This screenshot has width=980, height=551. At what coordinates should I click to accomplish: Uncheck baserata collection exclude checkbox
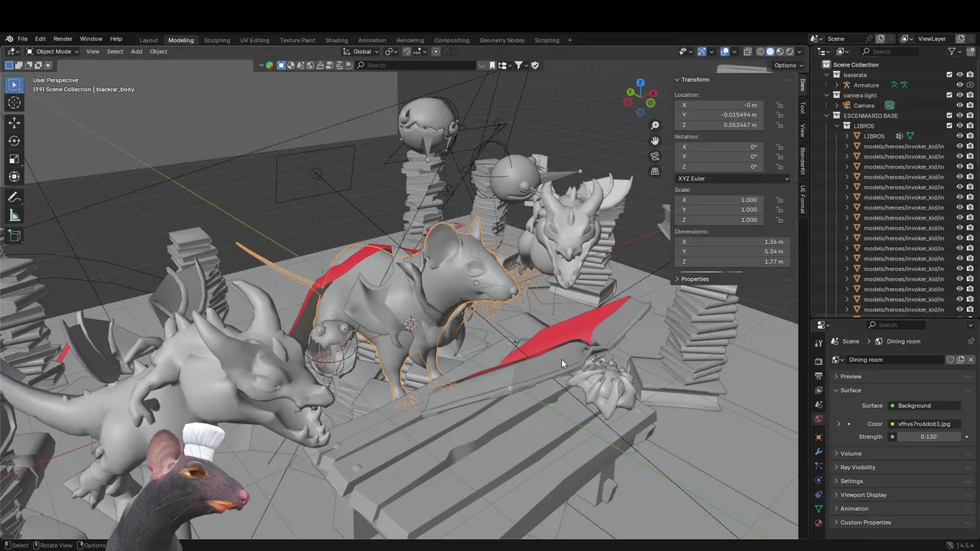click(949, 75)
